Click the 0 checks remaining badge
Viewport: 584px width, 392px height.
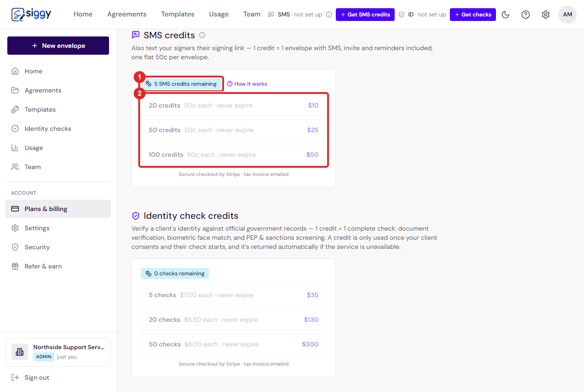pos(175,273)
